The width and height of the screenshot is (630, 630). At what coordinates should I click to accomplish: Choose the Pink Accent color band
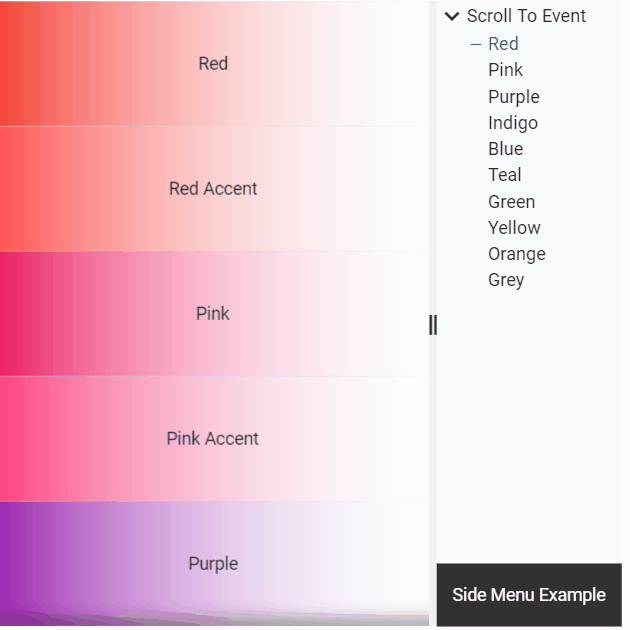point(213,439)
